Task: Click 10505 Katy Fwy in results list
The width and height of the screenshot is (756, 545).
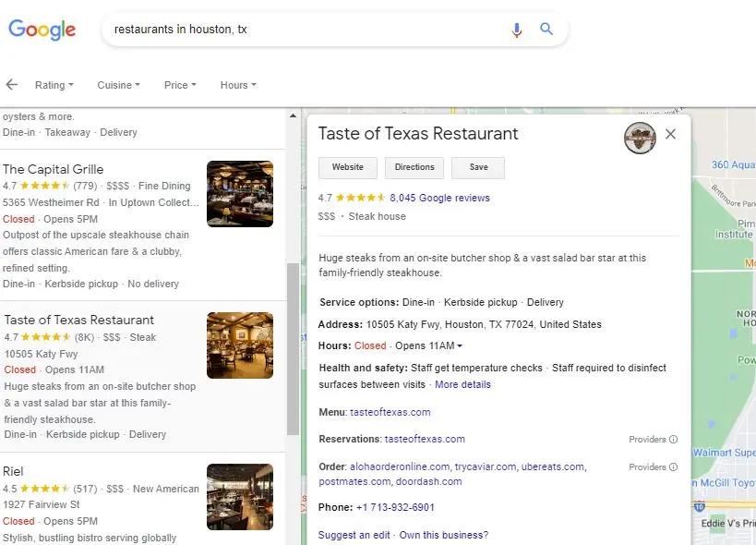Action: pos(41,354)
